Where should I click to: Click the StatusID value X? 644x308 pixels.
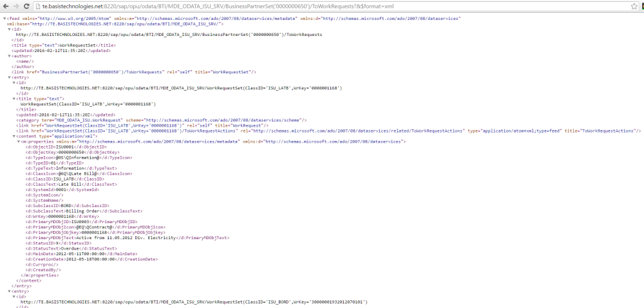pyautogui.click(x=57, y=243)
